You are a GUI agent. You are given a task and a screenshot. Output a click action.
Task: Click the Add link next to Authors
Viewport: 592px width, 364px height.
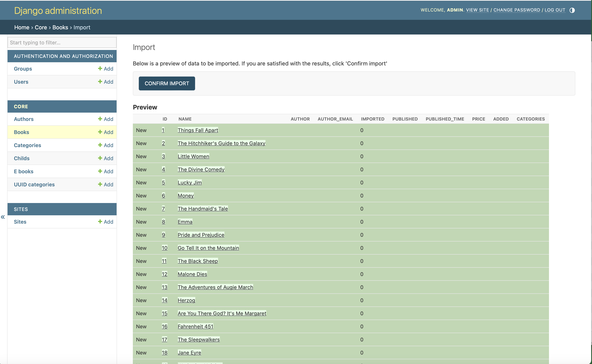106,119
